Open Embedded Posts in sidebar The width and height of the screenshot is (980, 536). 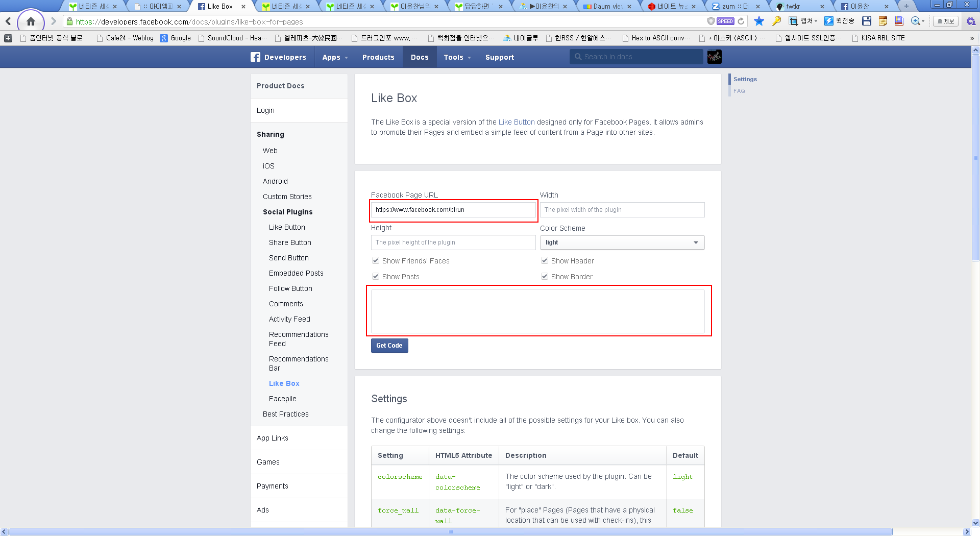coord(296,273)
